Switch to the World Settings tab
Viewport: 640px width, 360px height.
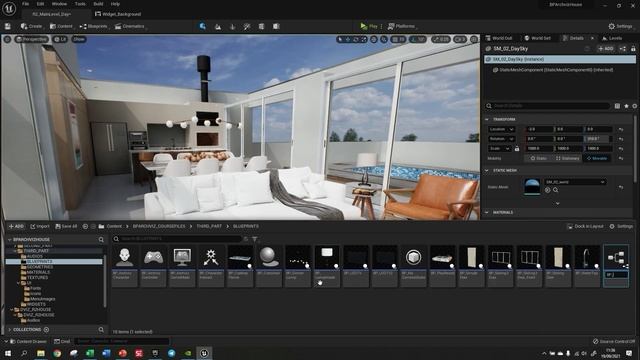(x=537, y=38)
